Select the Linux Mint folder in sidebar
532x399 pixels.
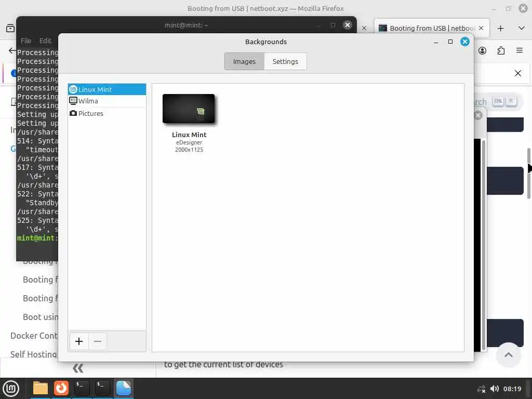tap(107, 89)
